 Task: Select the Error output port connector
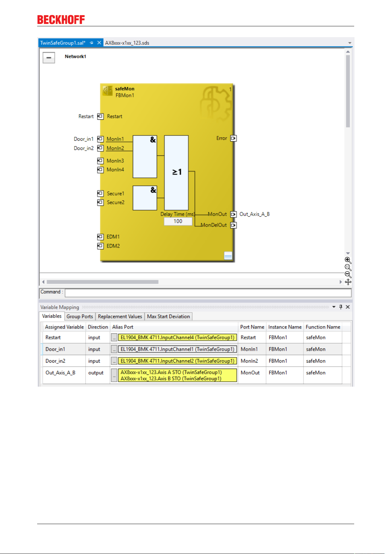click(233, 138)
